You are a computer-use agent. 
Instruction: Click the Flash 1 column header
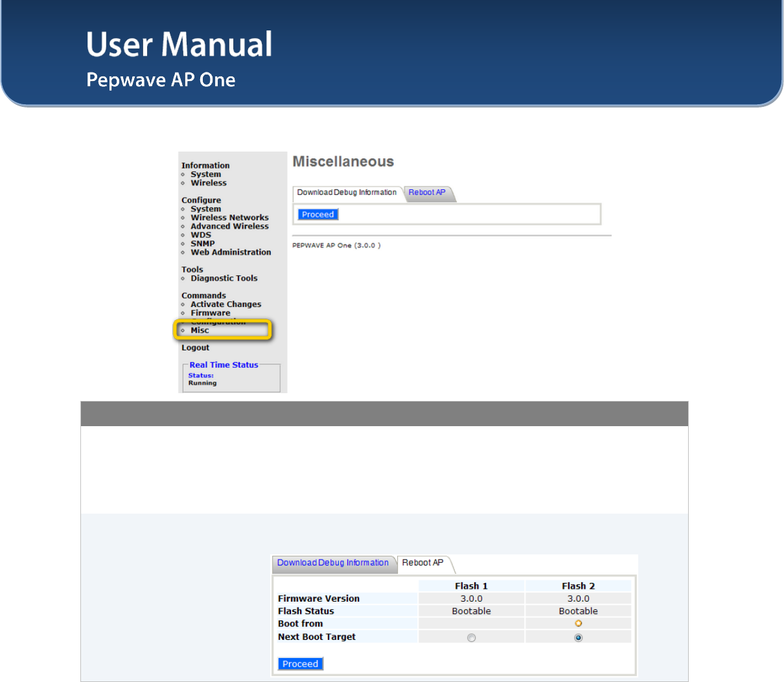pos(471,586)
